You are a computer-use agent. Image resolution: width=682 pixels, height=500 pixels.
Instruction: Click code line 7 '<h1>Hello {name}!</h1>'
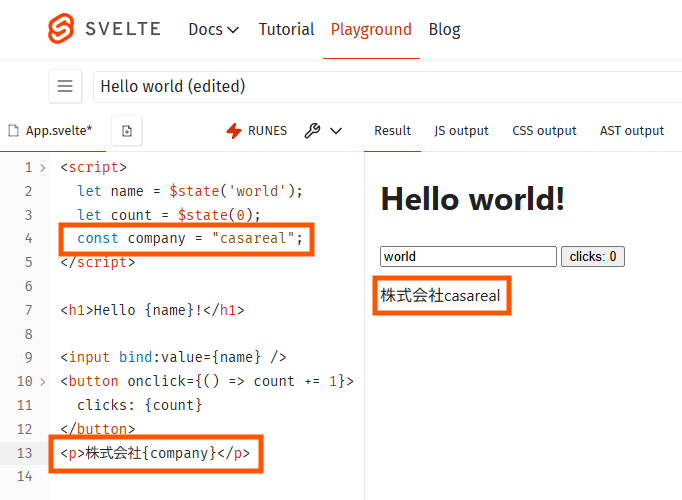[x=152, y=310]
